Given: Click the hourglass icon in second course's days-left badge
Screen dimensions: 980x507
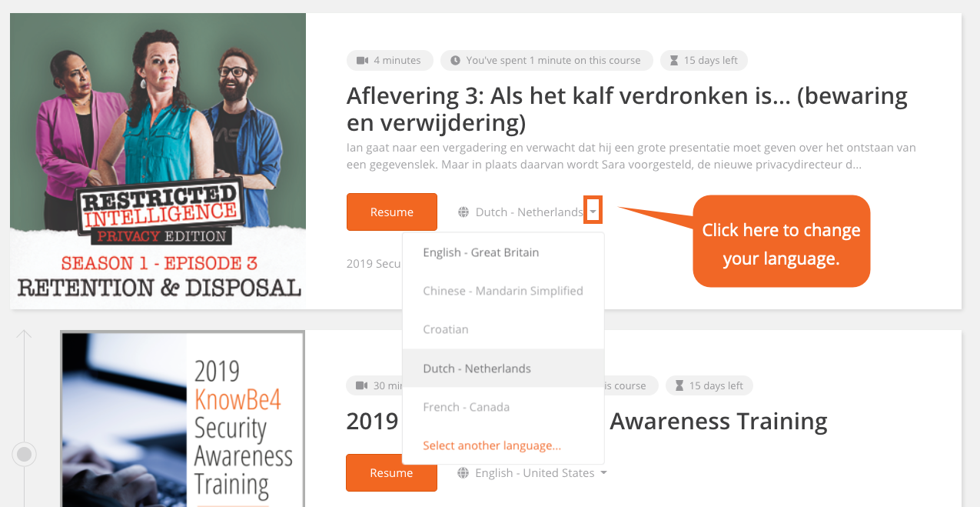Looking at the screenshot, I should coord(679,385).
